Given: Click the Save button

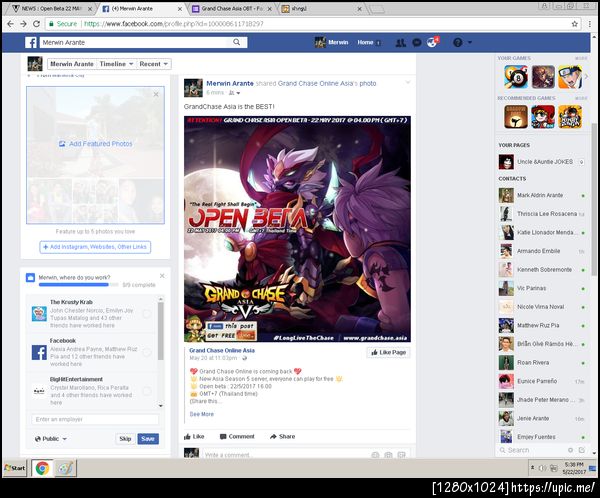Looking at the screenshot, I should (148, 439).
